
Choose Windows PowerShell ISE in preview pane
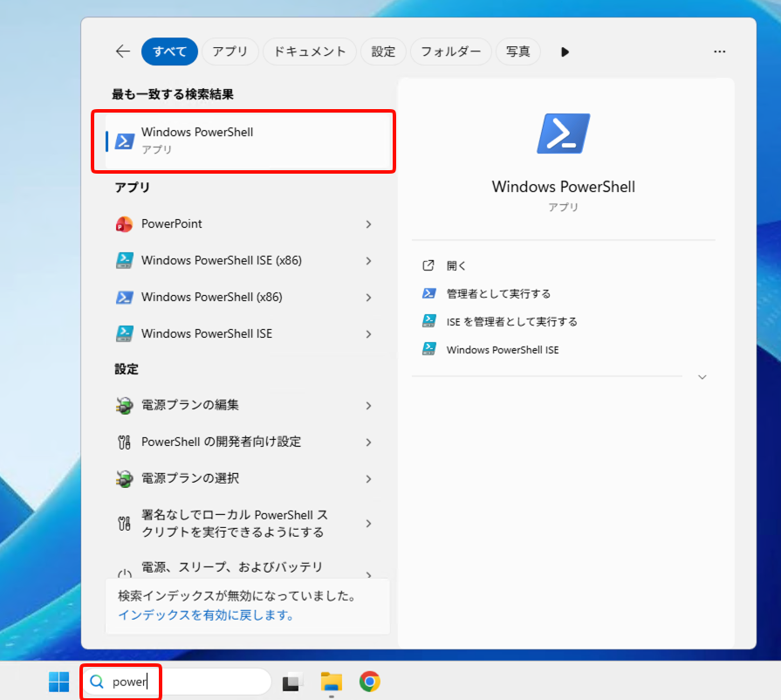pos(503,350)
